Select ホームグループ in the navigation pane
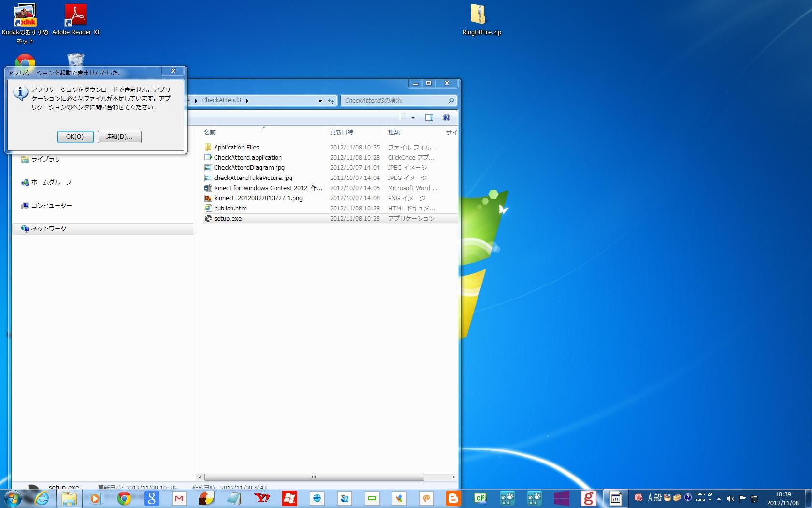The height and width of the screenshot is (508, 812). point(51,182)
